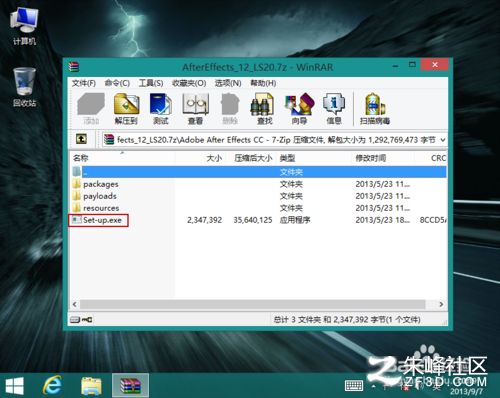Open the Favorites (收藏夹) menu

point(189,83)
